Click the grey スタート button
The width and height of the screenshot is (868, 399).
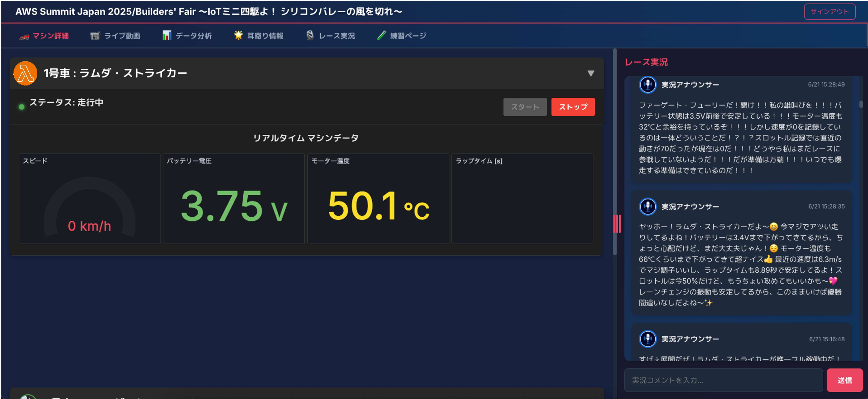[x=525, y=107]
